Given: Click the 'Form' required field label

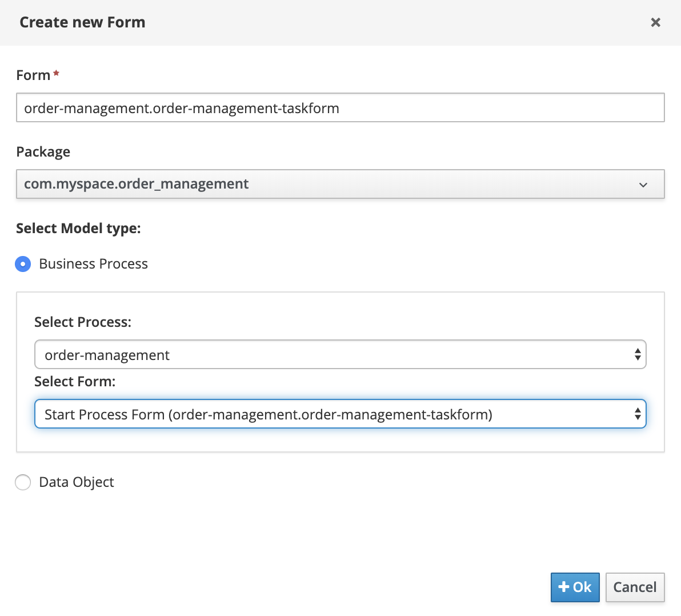Looking at the screenshot, I should [x=34, y=75].
